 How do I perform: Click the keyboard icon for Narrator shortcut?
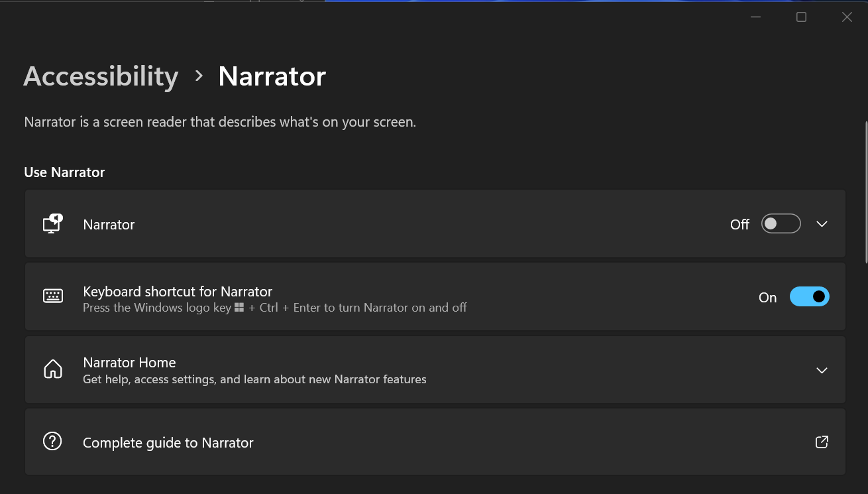click(52, 296)
